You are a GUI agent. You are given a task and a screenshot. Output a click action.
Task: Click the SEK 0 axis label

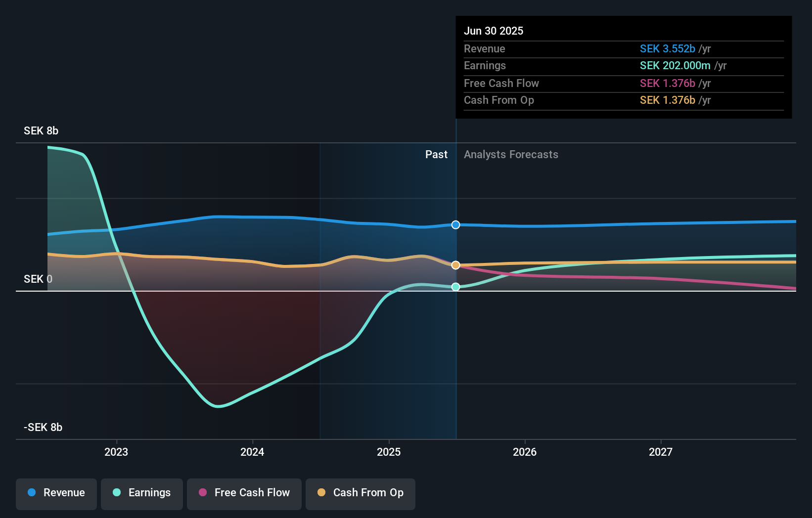(x=38, y=279)
